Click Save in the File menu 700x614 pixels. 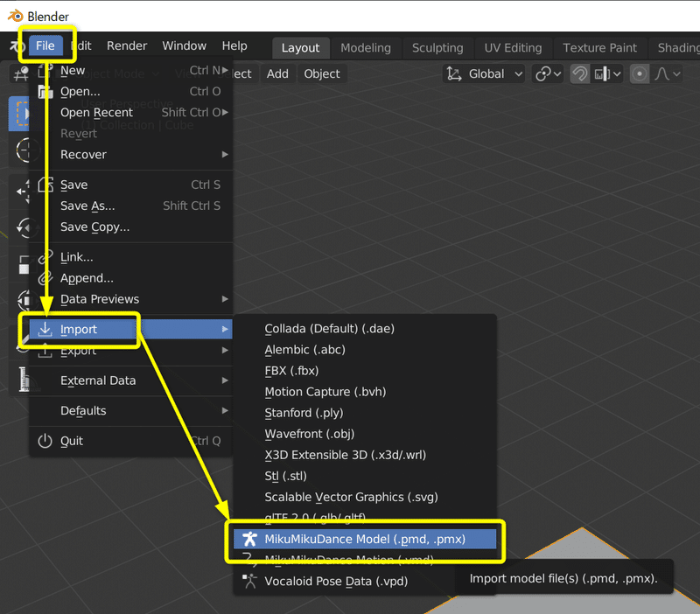pos(131,185)
